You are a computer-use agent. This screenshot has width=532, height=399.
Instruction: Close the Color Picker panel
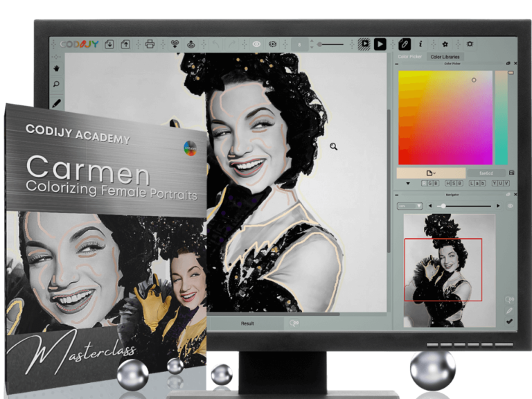[x=515, y=64]
